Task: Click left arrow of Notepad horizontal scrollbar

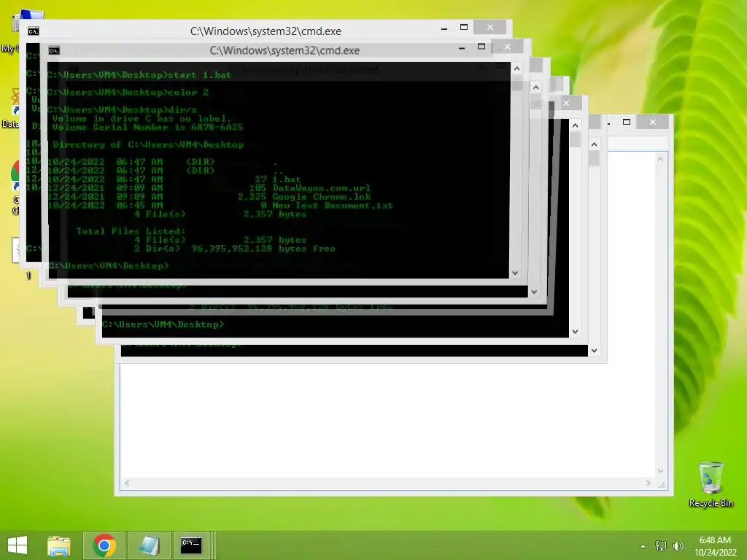Action: 127,483
